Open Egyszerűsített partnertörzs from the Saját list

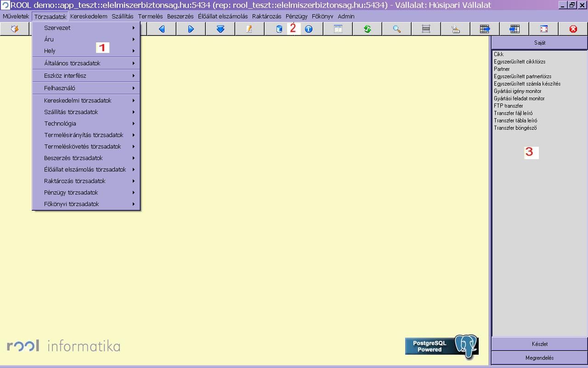[x=522, y=76]
